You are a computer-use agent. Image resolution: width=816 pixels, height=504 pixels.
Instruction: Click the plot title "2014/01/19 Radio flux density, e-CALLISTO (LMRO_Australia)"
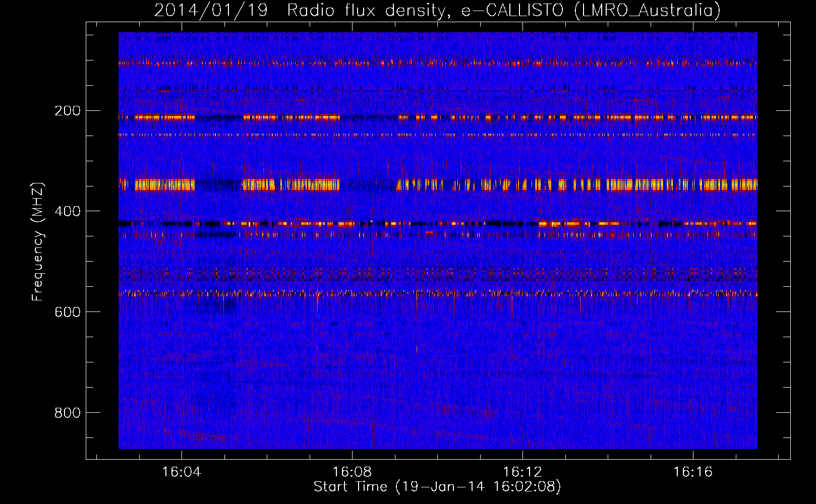click(437, 10)
